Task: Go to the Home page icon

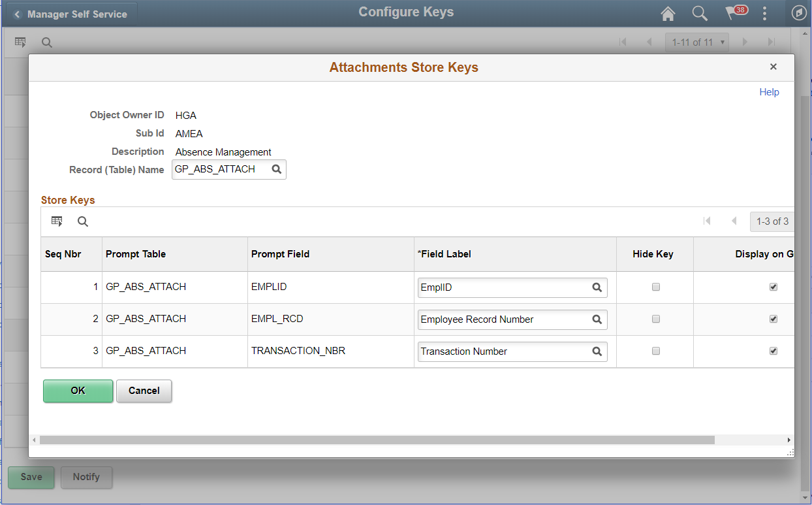Action: tap(668, 13)
